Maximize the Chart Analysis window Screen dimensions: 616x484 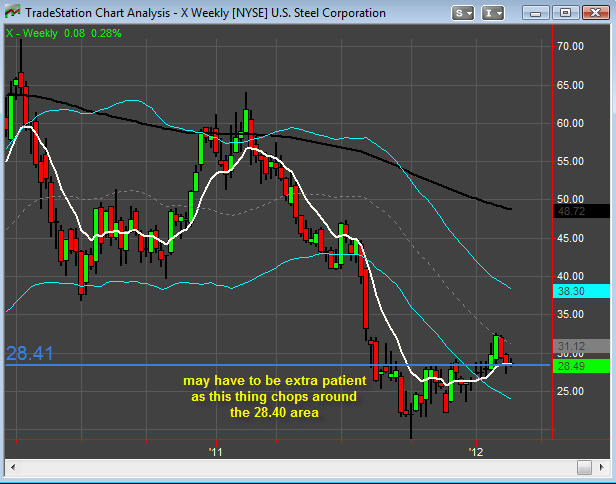tap(565, 13)
